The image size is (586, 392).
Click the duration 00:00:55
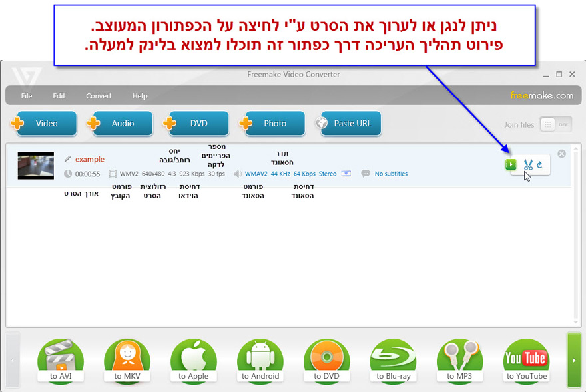[x=87, y=174]
